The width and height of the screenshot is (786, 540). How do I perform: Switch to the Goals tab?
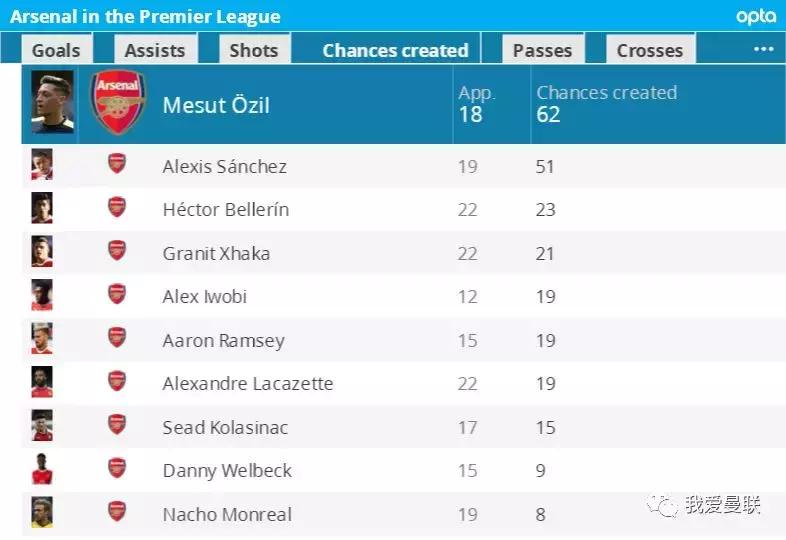(56, 50)
